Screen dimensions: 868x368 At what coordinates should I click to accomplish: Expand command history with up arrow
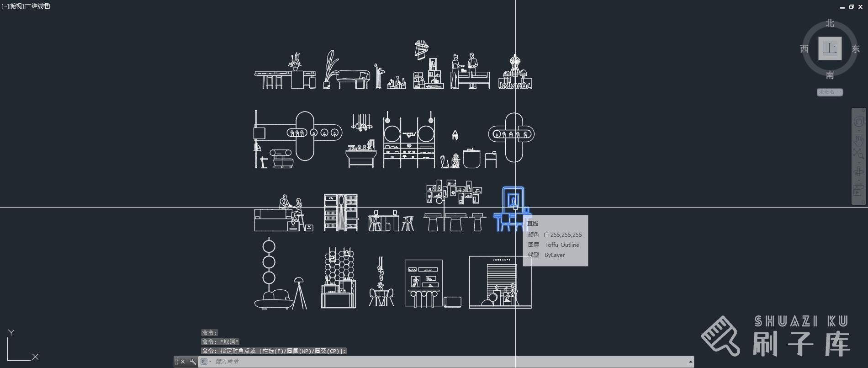tap(690, 362)
